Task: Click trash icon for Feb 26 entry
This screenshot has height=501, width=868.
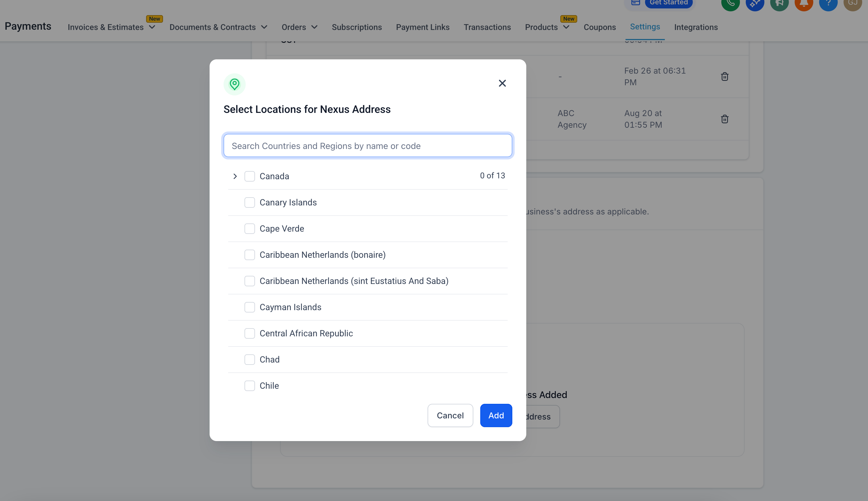Action: [724, 77]
